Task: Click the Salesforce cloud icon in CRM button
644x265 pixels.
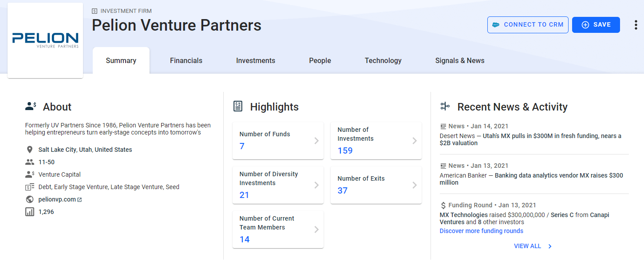Action: pos(496,25)
